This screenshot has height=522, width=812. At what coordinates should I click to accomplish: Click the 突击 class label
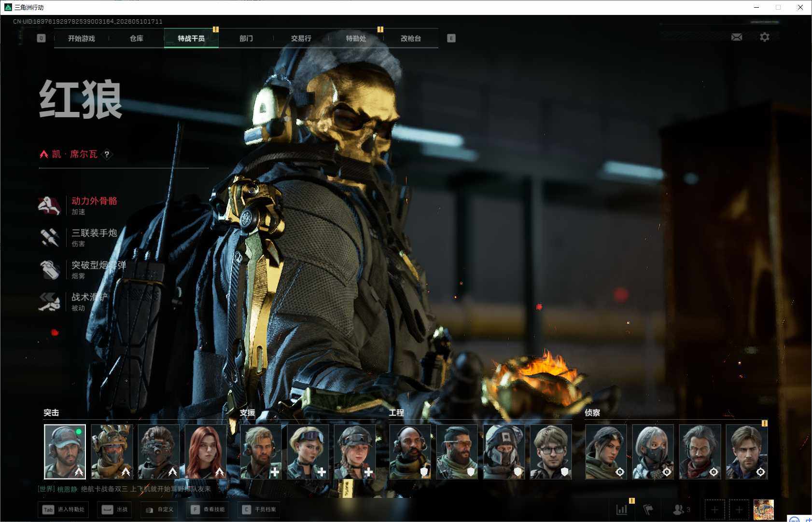pos(51,413)
